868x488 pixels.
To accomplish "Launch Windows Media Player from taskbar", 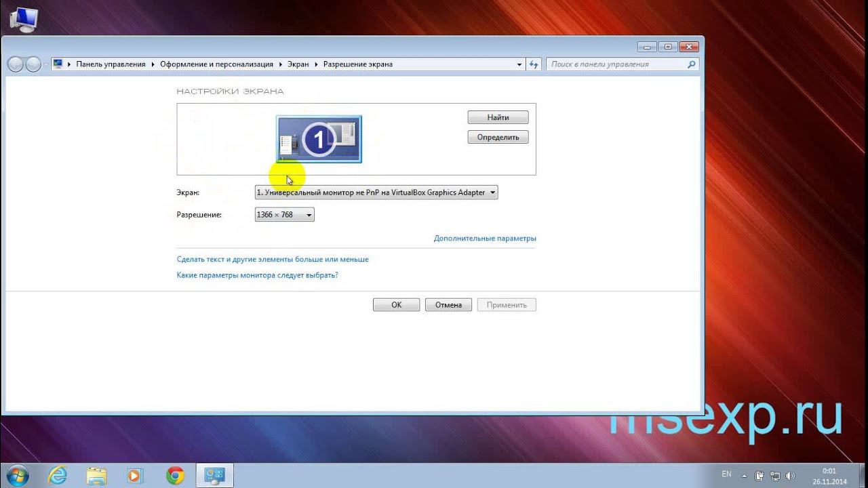I will tap(135, 475).
